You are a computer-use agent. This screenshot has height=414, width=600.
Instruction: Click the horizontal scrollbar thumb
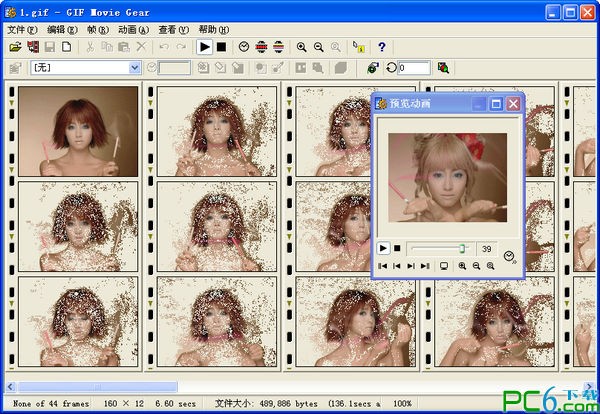coord(97,387)
